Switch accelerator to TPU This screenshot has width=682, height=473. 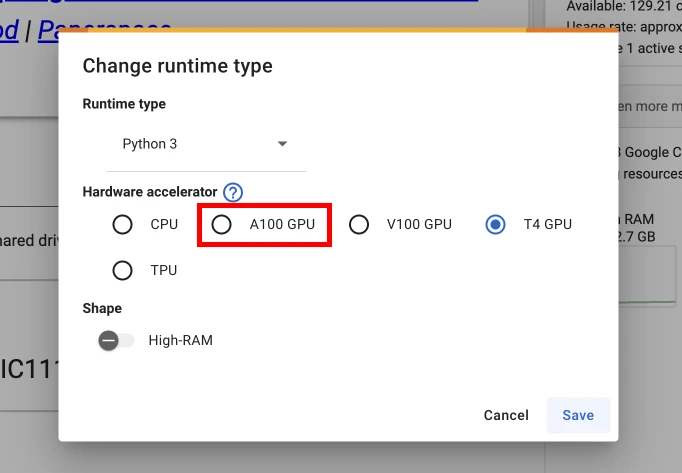coord(123,270)
